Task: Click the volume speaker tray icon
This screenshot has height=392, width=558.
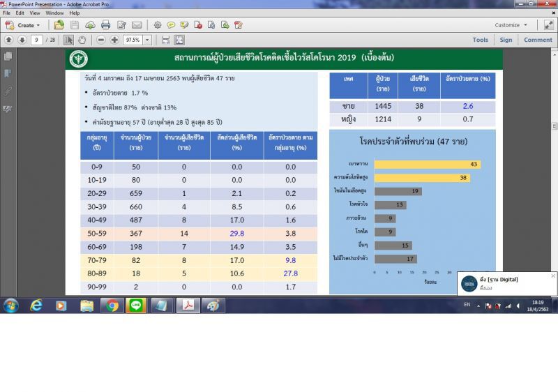Action: [518, 306]
